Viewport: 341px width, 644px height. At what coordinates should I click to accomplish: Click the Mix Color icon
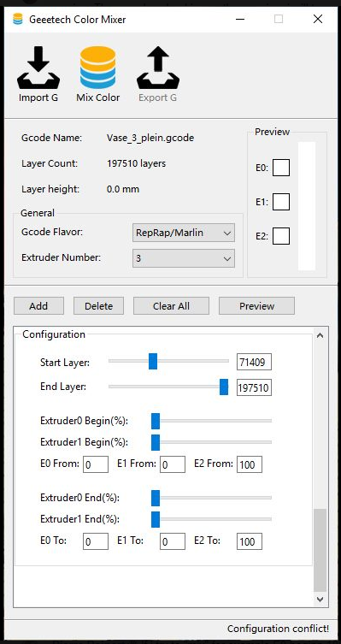97,68
